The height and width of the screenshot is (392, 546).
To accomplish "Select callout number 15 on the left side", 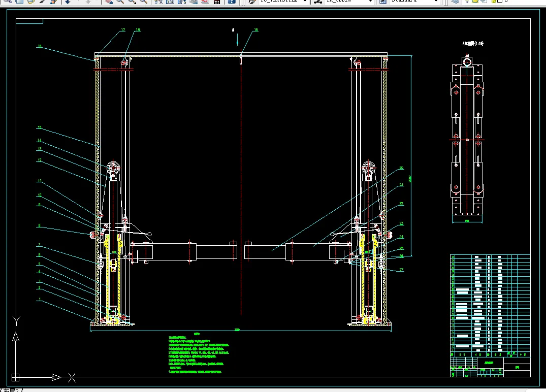I will [x=39, y=127].
